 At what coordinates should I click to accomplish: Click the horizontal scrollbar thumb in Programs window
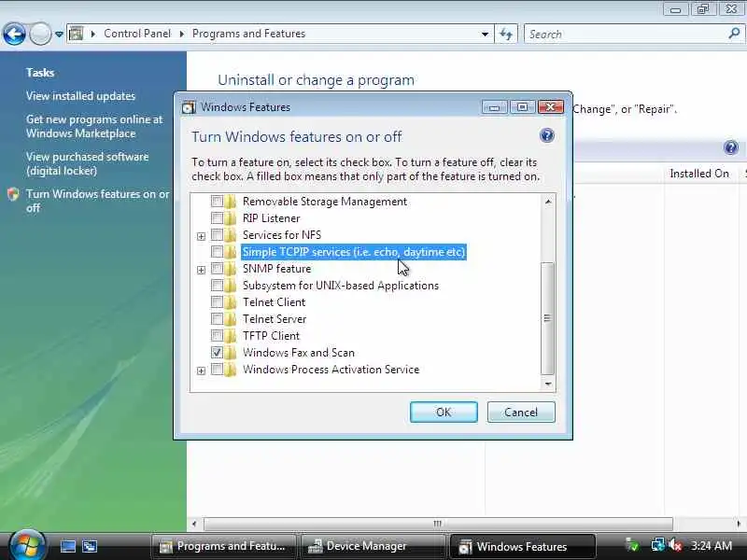click(438, 524)
